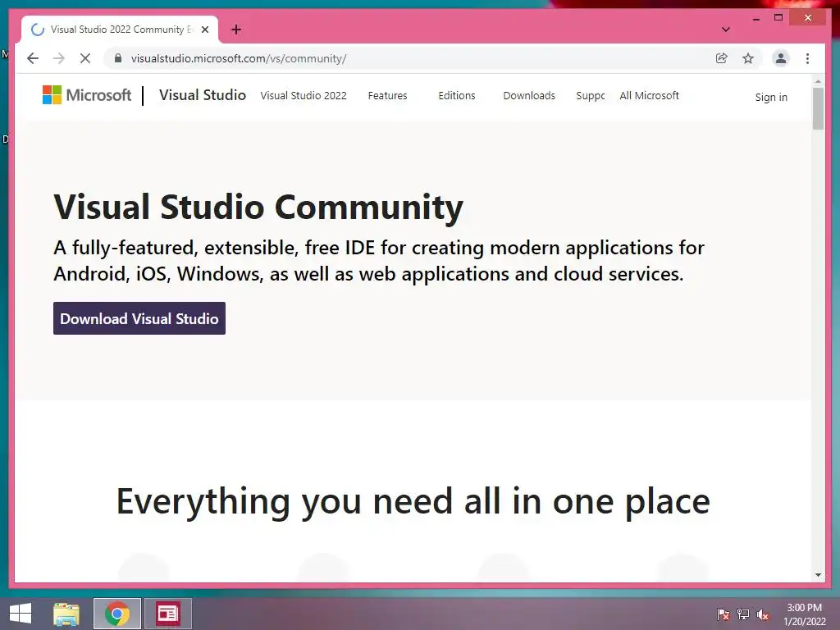Open the Features menu

point(387,95)
